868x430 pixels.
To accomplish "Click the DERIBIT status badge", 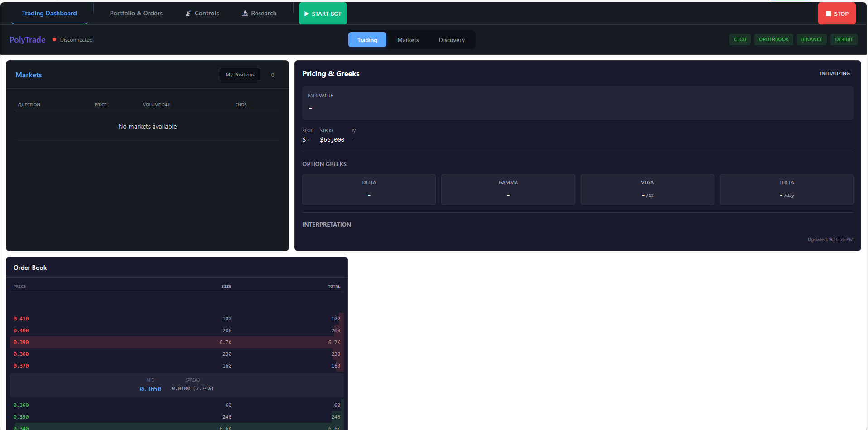I will [x=844, y=39].
